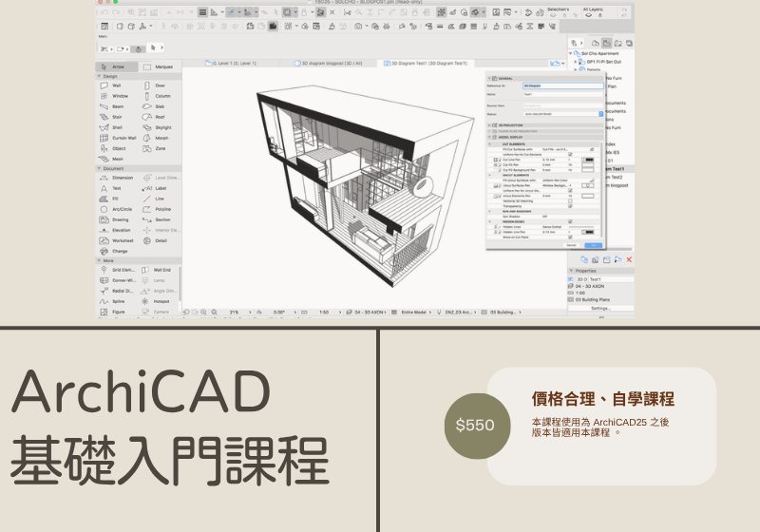Choose the Wall tool
760x532 pixels.
coord(111,85)
